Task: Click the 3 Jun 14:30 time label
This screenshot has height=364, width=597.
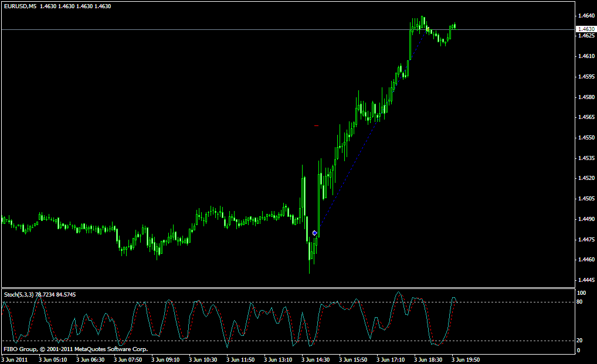Action: [x=317, y=359]
